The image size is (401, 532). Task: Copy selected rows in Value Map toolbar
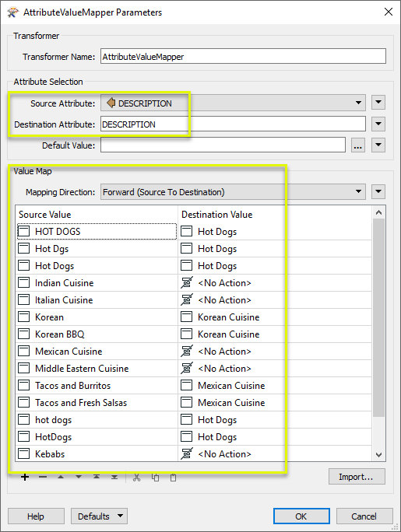click(155, 478)
